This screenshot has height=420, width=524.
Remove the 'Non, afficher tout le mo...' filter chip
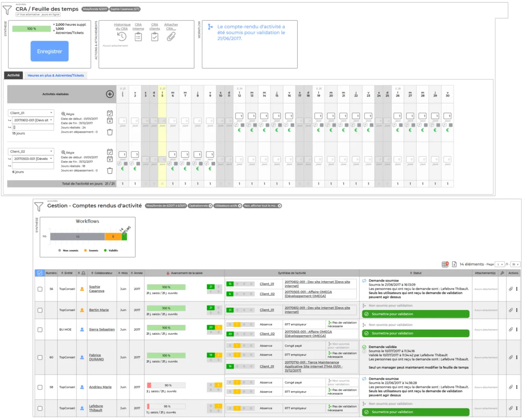pos(279,206)
